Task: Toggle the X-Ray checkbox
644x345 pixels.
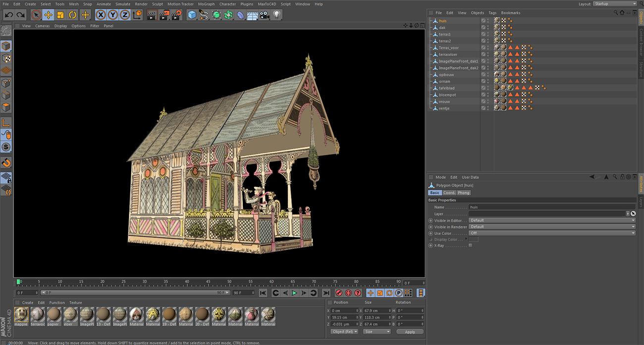Action: 470,245
